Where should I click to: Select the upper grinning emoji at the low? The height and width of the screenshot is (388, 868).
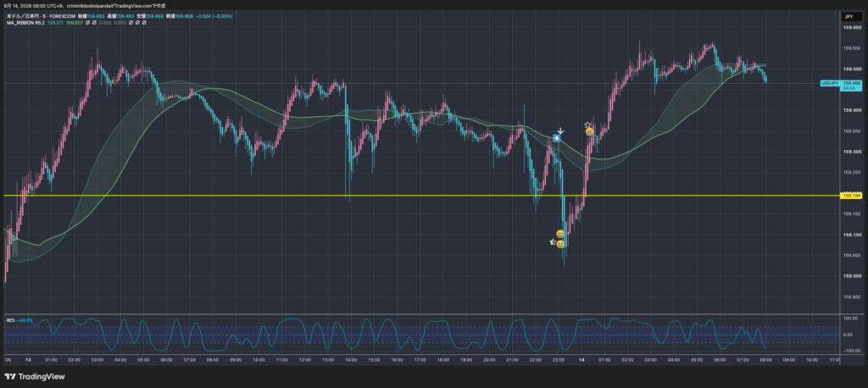click(x=560, y=234)
